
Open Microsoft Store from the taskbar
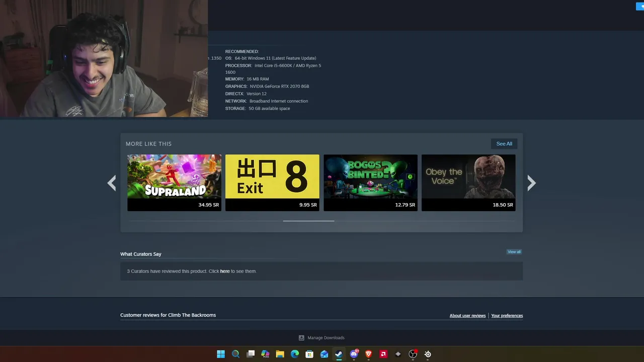pos(309,354)
